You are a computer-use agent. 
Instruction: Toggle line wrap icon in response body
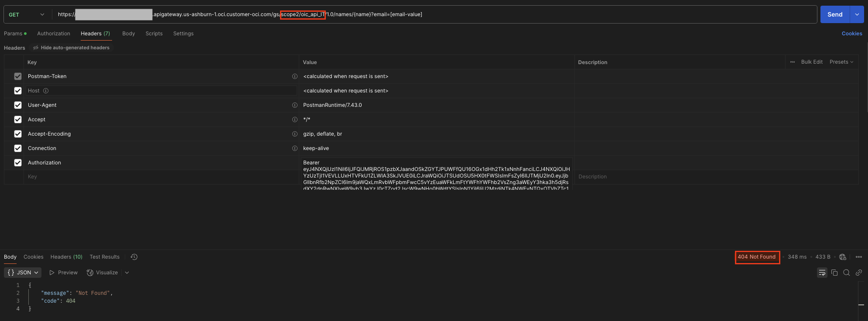pyautogui.click(x=822, y=273)
